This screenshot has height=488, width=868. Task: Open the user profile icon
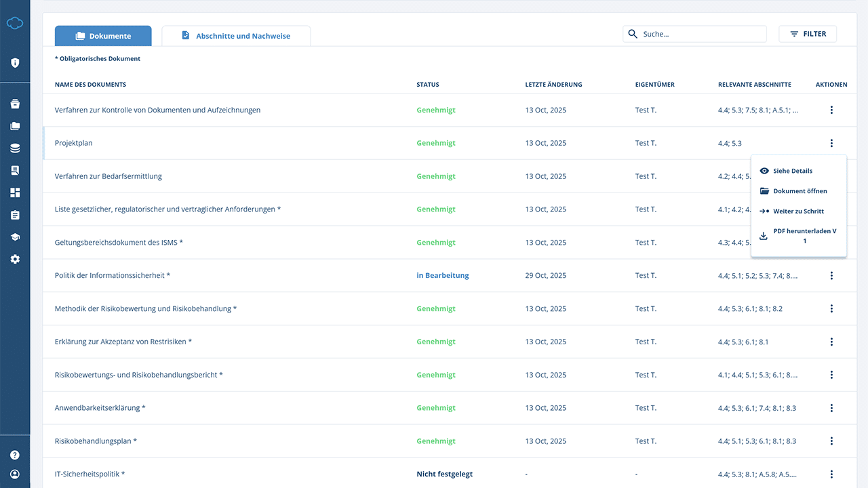coord(15,474)
